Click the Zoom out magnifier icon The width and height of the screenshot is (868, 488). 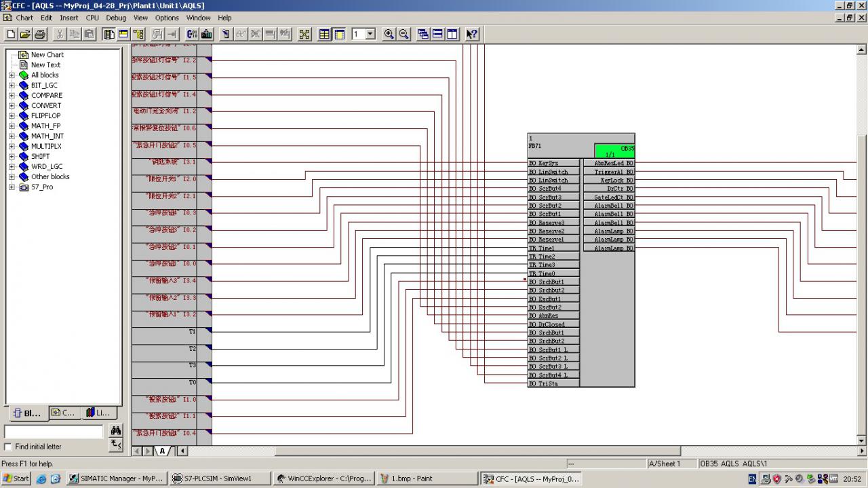tap(404, 34)
